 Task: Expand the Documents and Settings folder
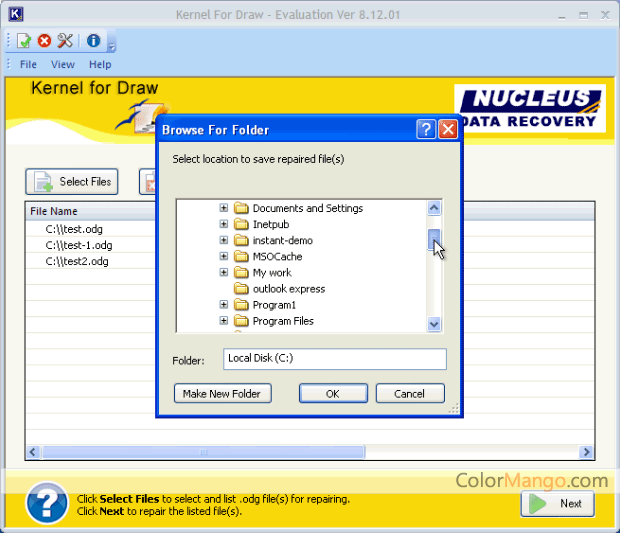(224, 209)
